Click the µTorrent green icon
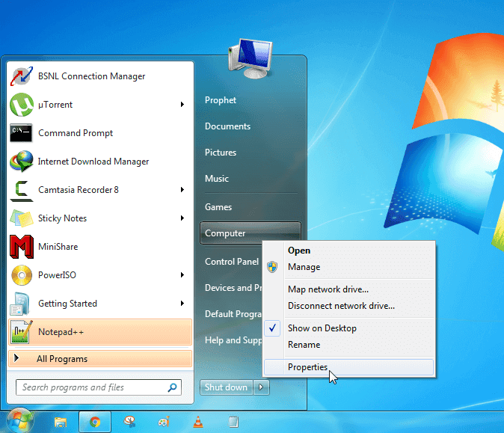Image resolution: width=504 pixels, height=433 pixels. click(x=21, y=105)
